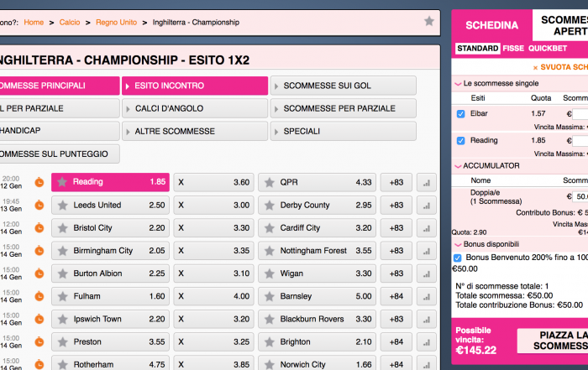Click the star next to QPR
This screenshot has width=588, height=370.
click(x=270, y=182)
